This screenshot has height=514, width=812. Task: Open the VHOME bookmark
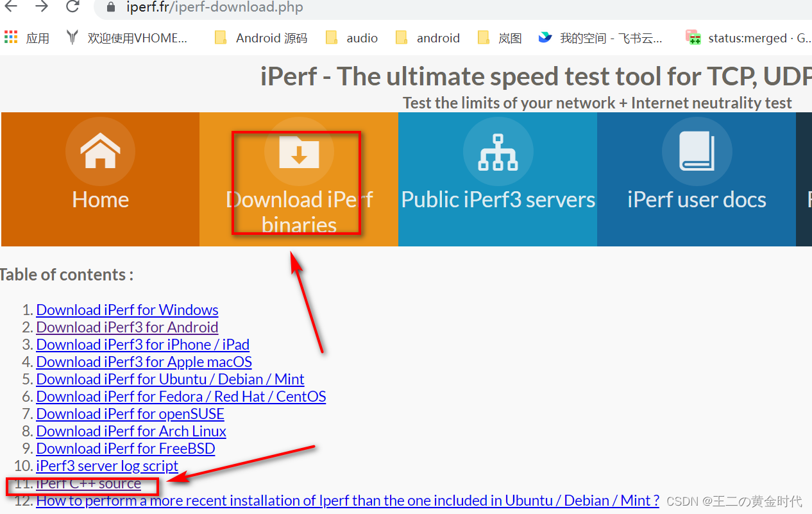point(128,38)
